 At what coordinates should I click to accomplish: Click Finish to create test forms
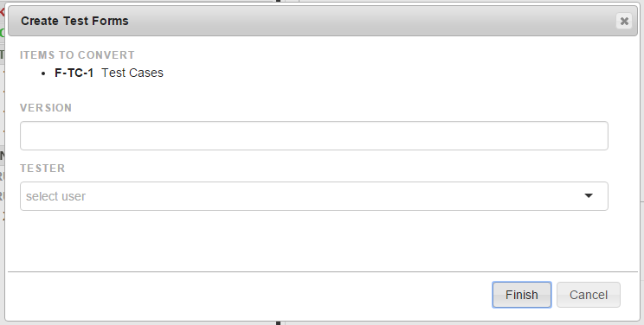(x=522, y=295)
